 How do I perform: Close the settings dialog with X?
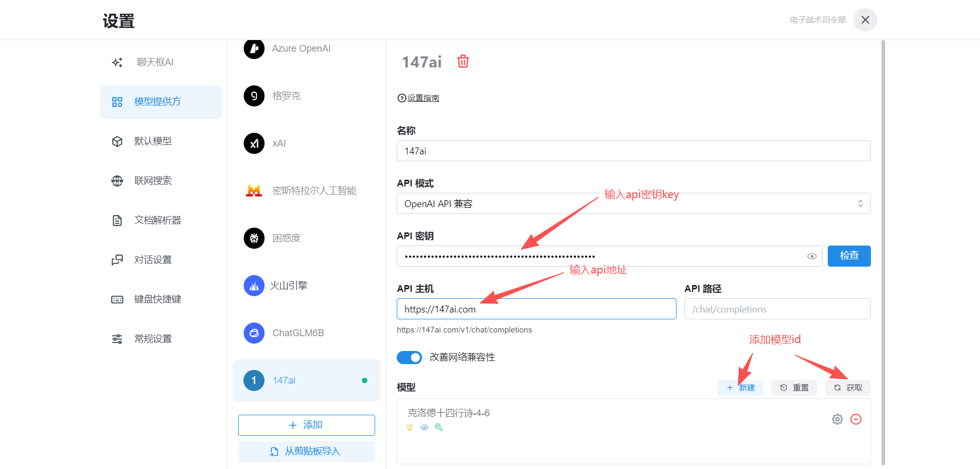pyautogui.click(x=865, y=20)
